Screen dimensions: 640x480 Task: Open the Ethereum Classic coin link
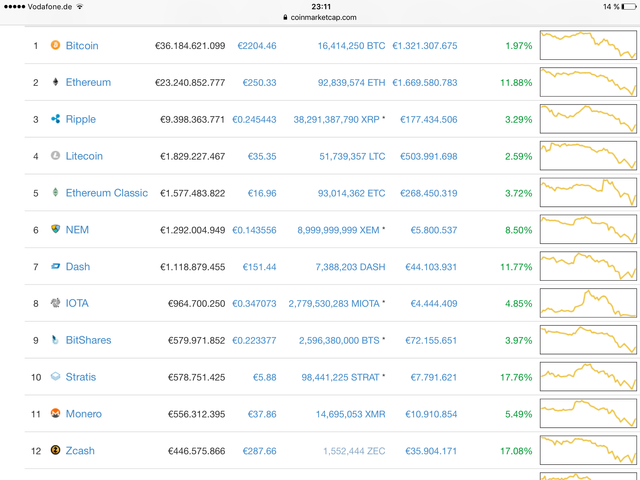[x=107, y=193]
